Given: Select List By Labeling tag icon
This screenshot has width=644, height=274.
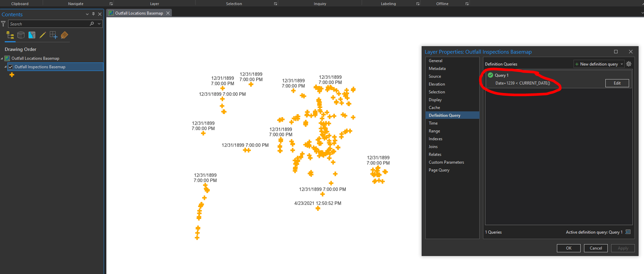Looking at the screenshot, I should point(64,35).
